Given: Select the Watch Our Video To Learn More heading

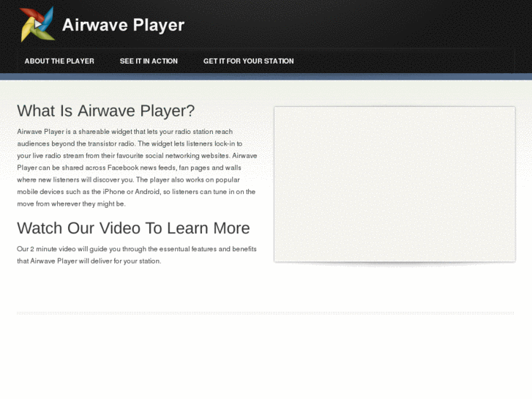Looking at the screenshot, I should click(133, 228).
